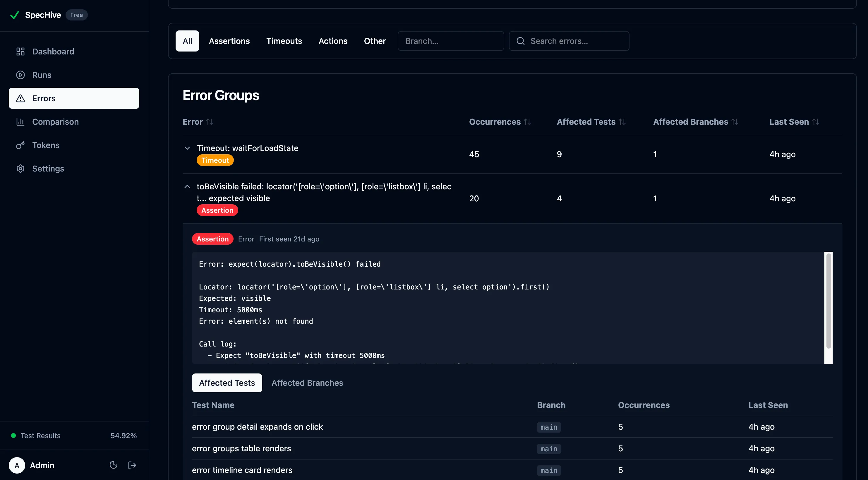Click the Test Name column header

[x=213, y=405]
